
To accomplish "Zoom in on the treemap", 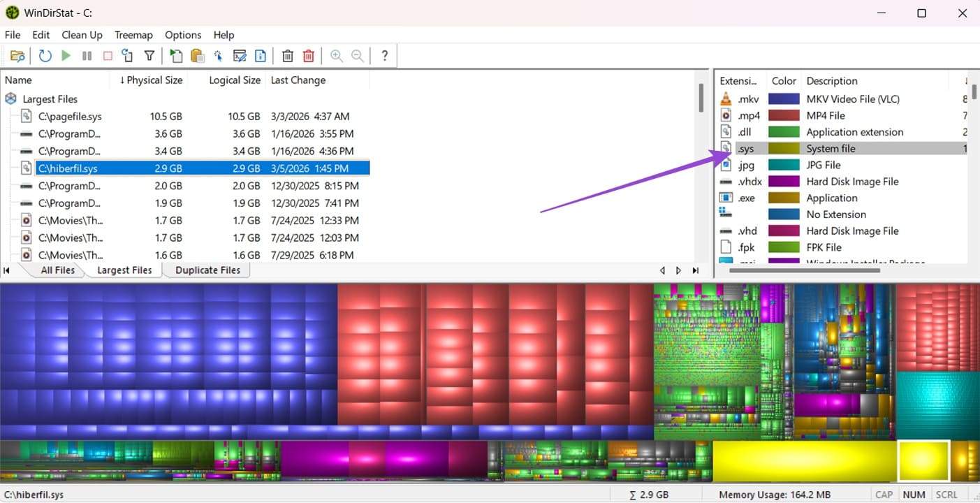I will (x=336, y=55).
